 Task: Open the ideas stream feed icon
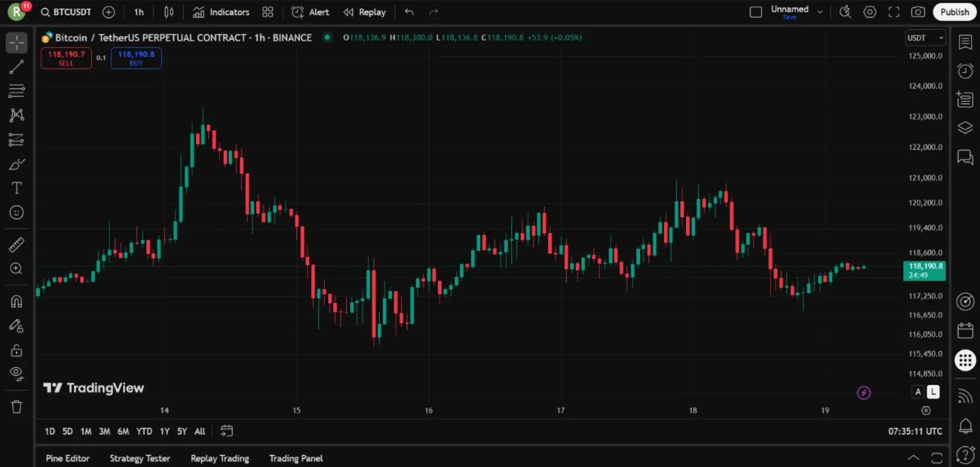(x=965, y=397)
